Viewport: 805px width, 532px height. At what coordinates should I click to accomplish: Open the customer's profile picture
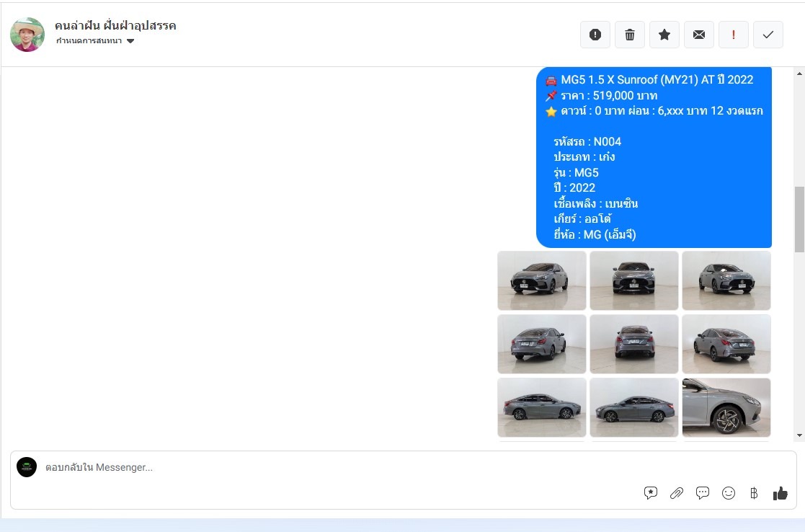click(x=27, y=35)
